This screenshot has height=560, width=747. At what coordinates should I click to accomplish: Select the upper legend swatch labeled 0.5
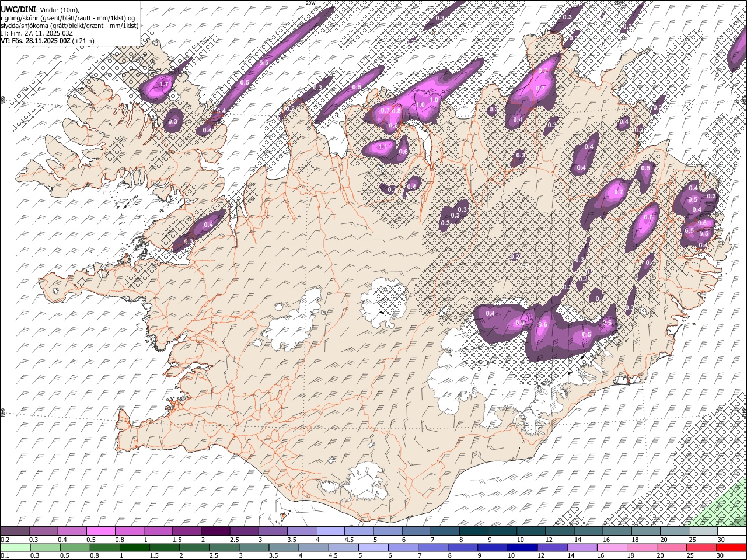(100, 531)
